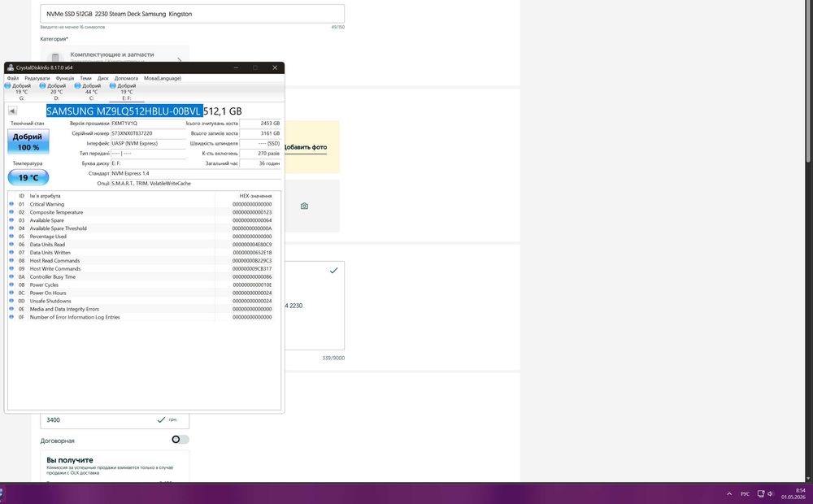Screen dimensions: 813x504
Task: Click the camera icon in OLX photo slot
Action: click(304, 206)
